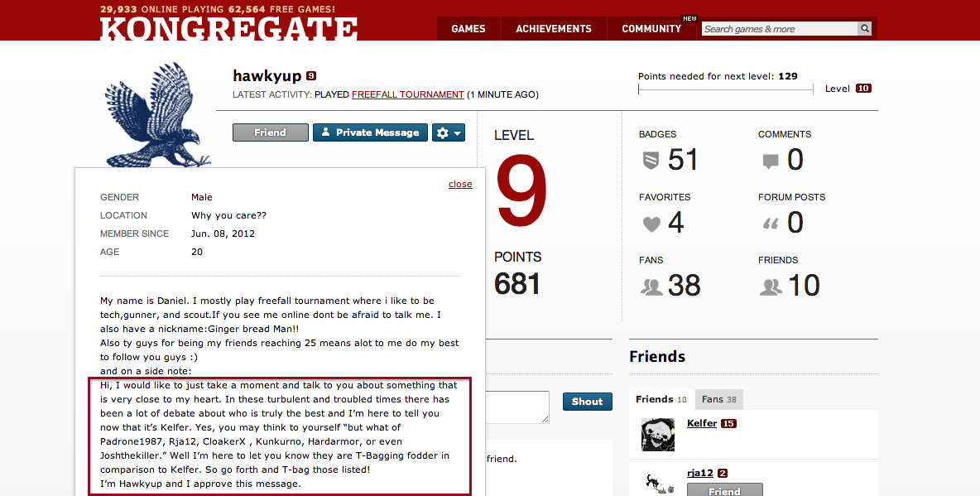Open rja12's avatar thumbnail
The height and width of the screenshot is (496, 980).
[657, 482]
